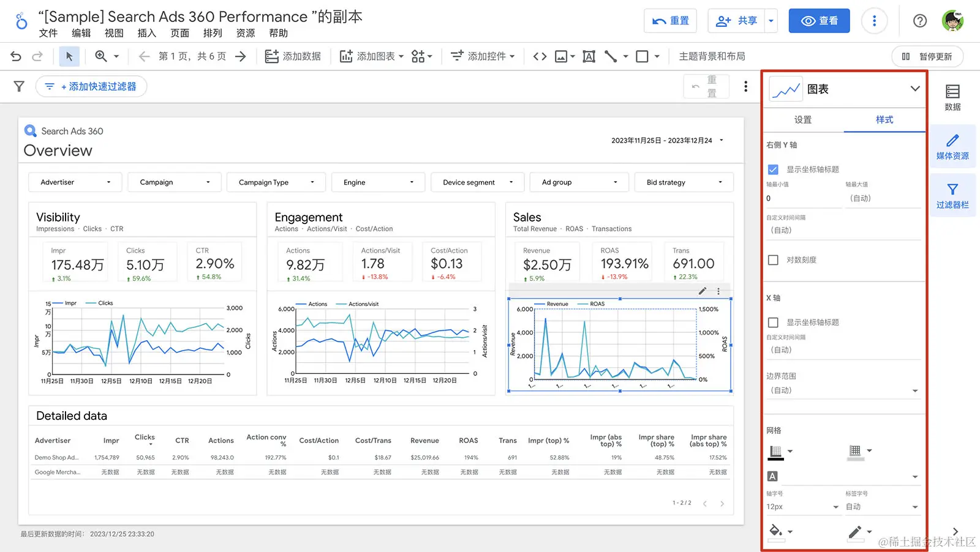The height and width of the screenshot is (552, 980).
Task: Click the Looker Studio logo
Action: pos(21,21)
